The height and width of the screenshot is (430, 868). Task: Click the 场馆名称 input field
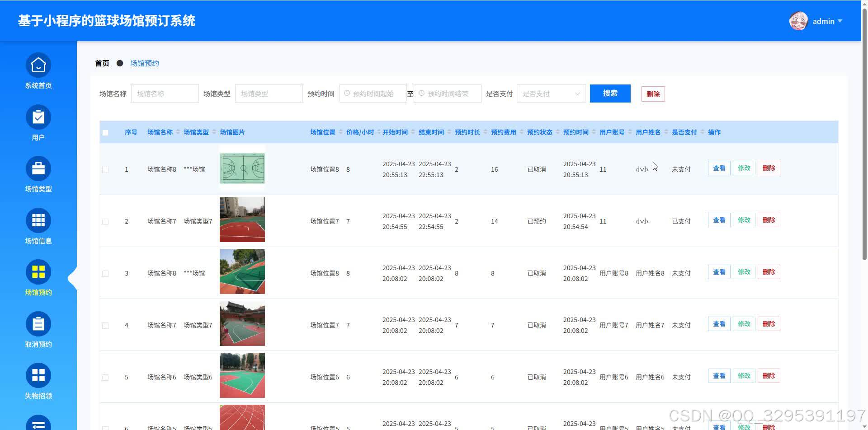click(x=165, y=93)
